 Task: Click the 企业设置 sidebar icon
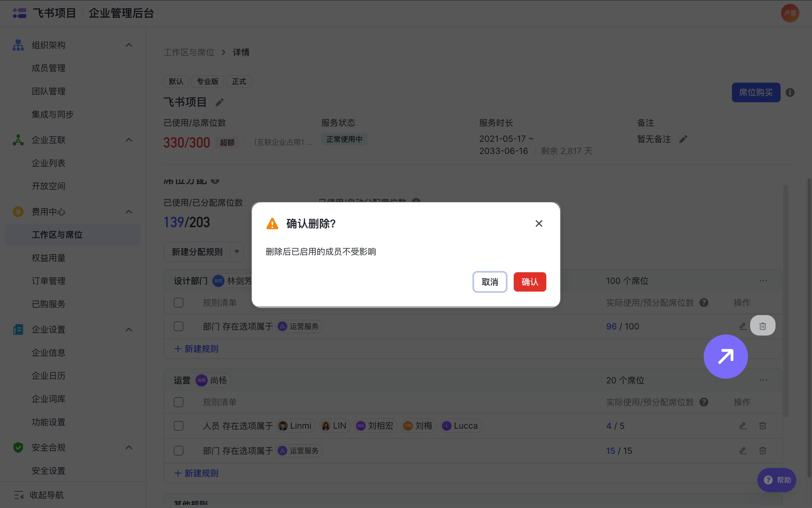(x=18, y=330)
